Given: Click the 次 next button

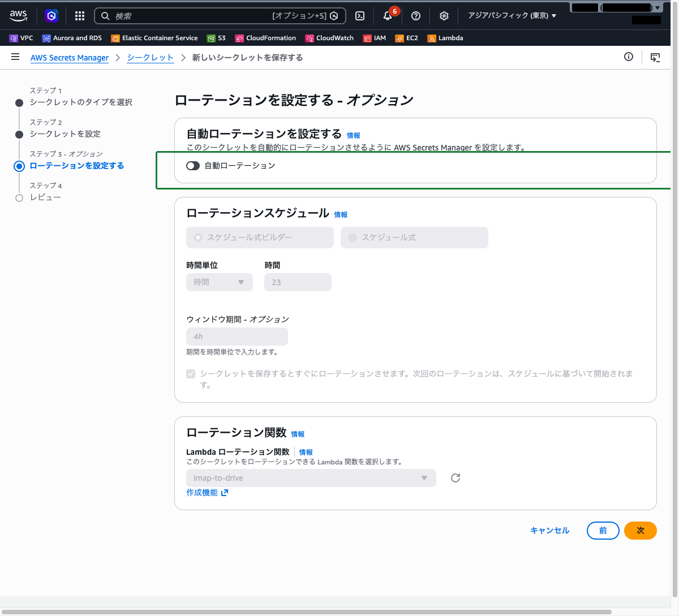Looking at the screenshot, I should tap(641, 531).
